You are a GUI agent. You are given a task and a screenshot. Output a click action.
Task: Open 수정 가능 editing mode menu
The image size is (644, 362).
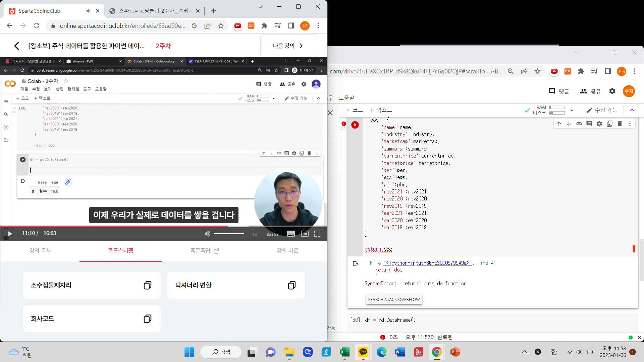(x=602, y=110)
